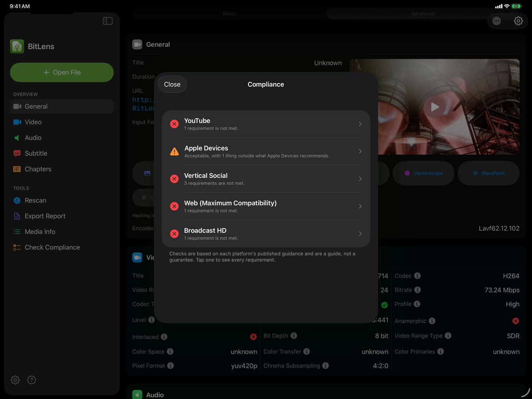Open Media Info tool
532x399 pixels.
coord(62,231)
